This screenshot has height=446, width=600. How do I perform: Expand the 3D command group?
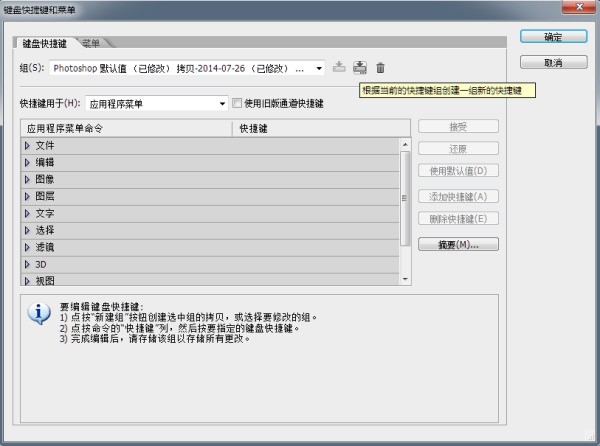[28, 264]
